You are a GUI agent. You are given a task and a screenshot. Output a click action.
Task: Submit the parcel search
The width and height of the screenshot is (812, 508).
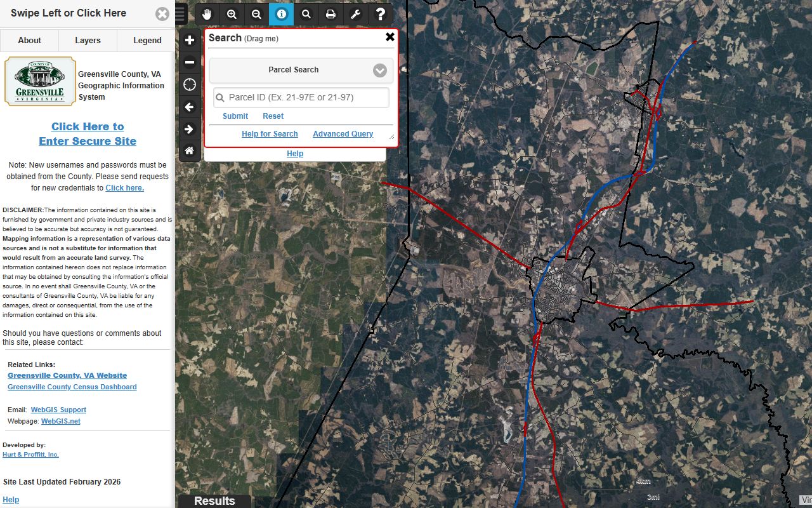[235, 116]
